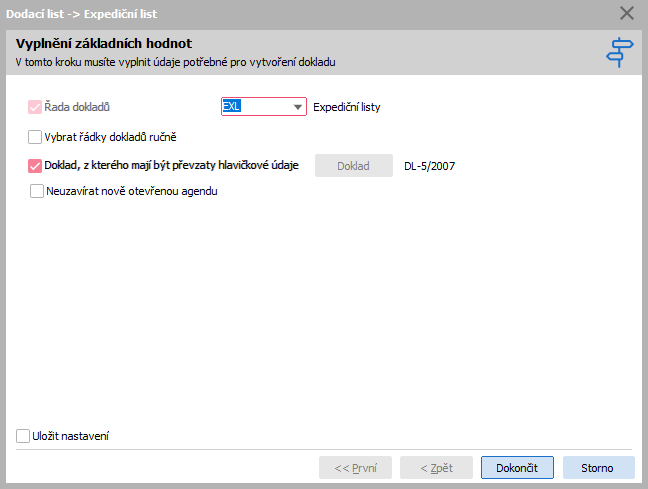Click the gray Doklad button
Image resolution: width=648 pixels, height=489 pixels.
(354, 166)
